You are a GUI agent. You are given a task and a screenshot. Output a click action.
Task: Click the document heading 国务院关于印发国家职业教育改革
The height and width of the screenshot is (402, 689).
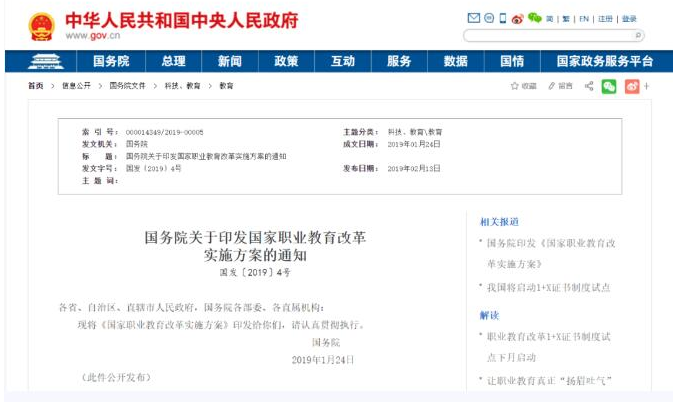[255, 238]
